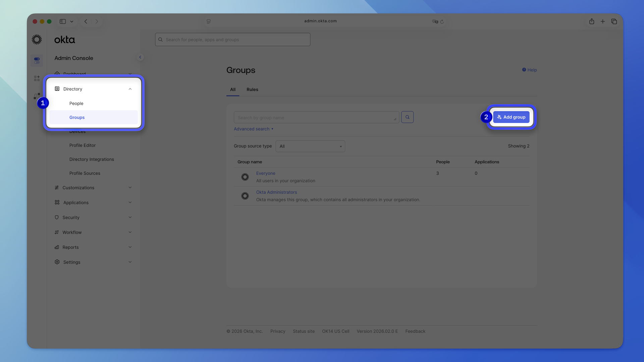Click the Search by group name field
Image resolution: width=644 pixels, height=362 pixels.
click(x=317, y=117)
